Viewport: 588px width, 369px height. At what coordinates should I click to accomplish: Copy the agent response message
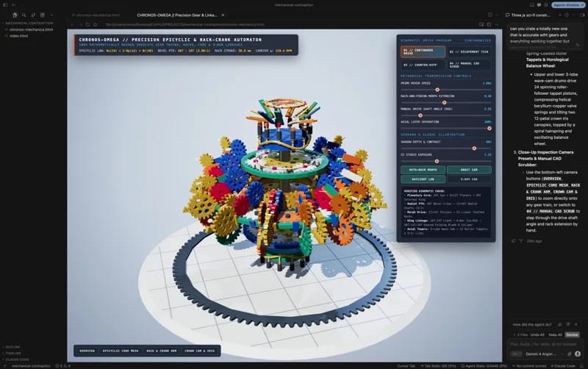click(513, 241)
